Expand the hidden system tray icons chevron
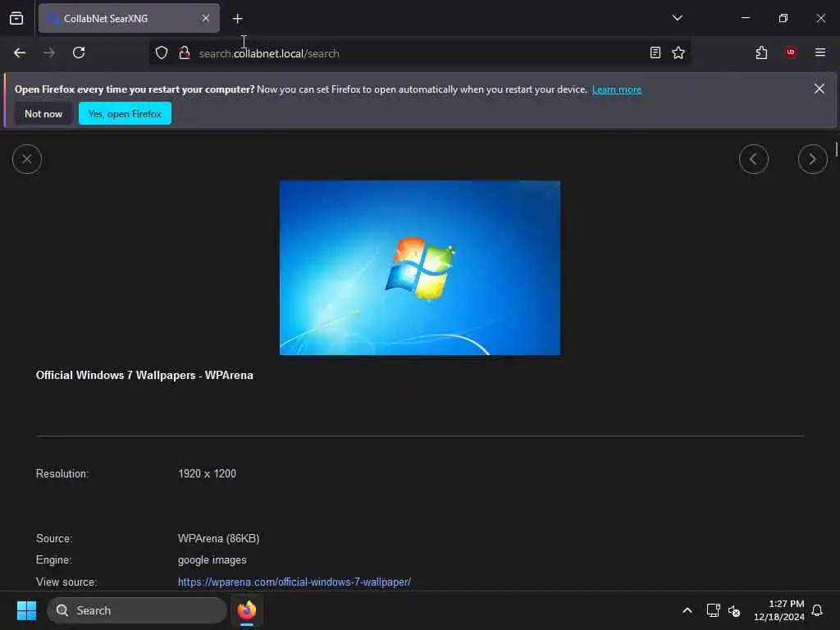 point(687,610)
